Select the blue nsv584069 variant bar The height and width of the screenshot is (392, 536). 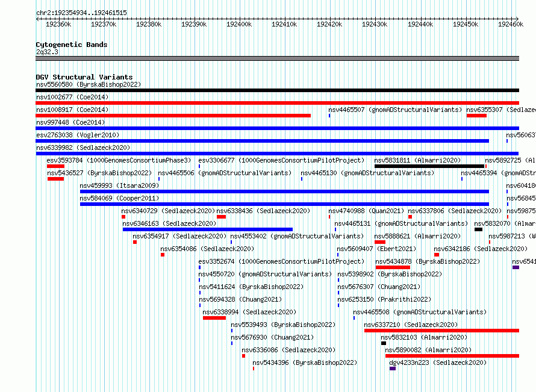click(284, 204)
